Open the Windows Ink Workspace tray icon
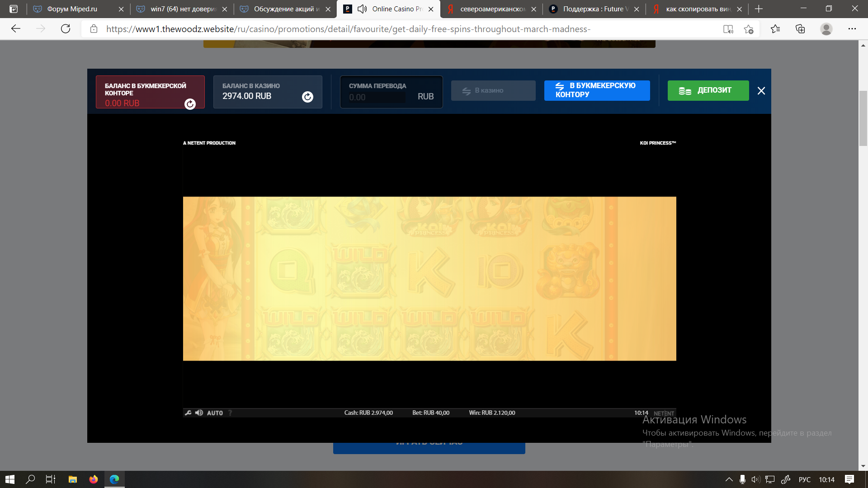Image resolution: width=868 pixels, height=488 pixels. point(786,479)
